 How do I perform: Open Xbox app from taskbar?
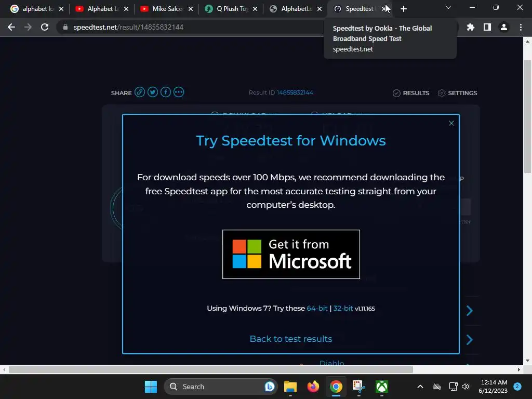tap(382, 387)
